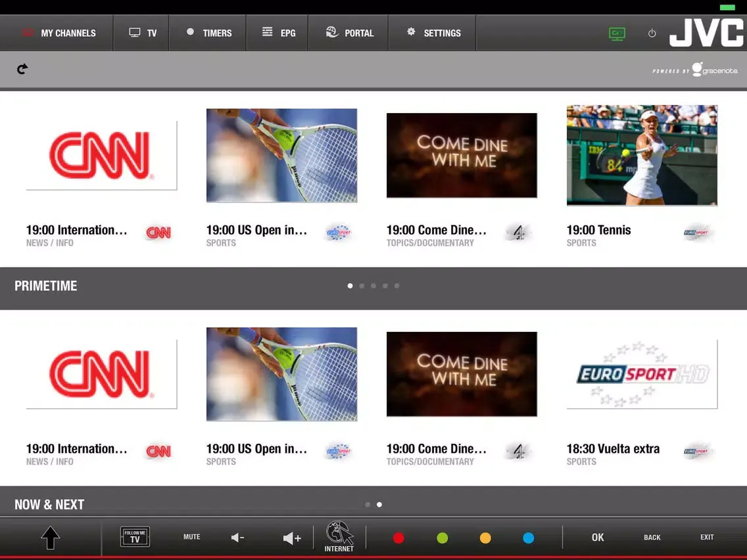
Task: Open Come Dine With Me thumbnail in Primetime
Action: tap(462, 155)
